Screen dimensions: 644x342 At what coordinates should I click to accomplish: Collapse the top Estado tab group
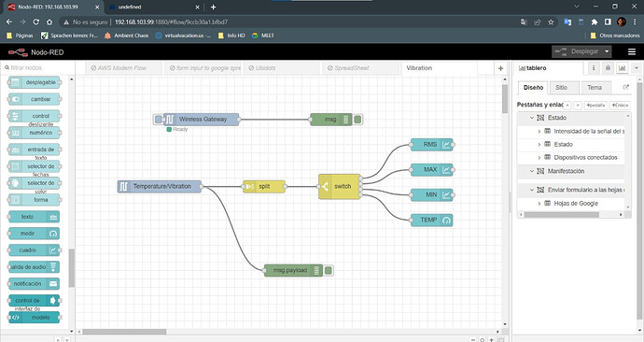tap(531, 118)
